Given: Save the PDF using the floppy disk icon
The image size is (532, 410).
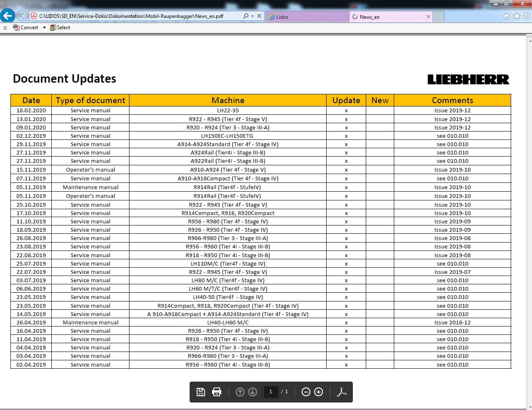Looking at the screenshot, I should pyautogui.click(x=201, y=392).
